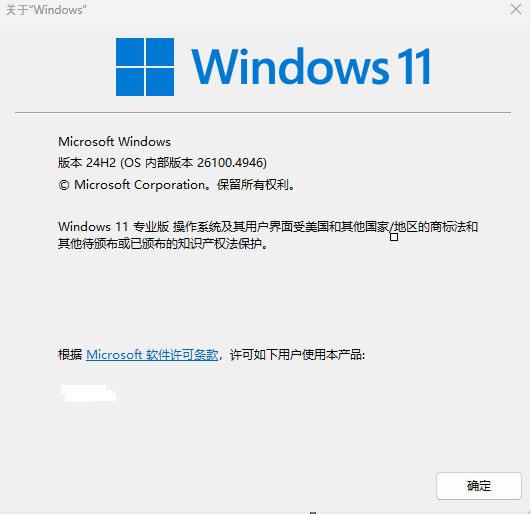Click the 关于"Windows" title bar text
Screen dimensions: 531x514
tap(46, 10)
